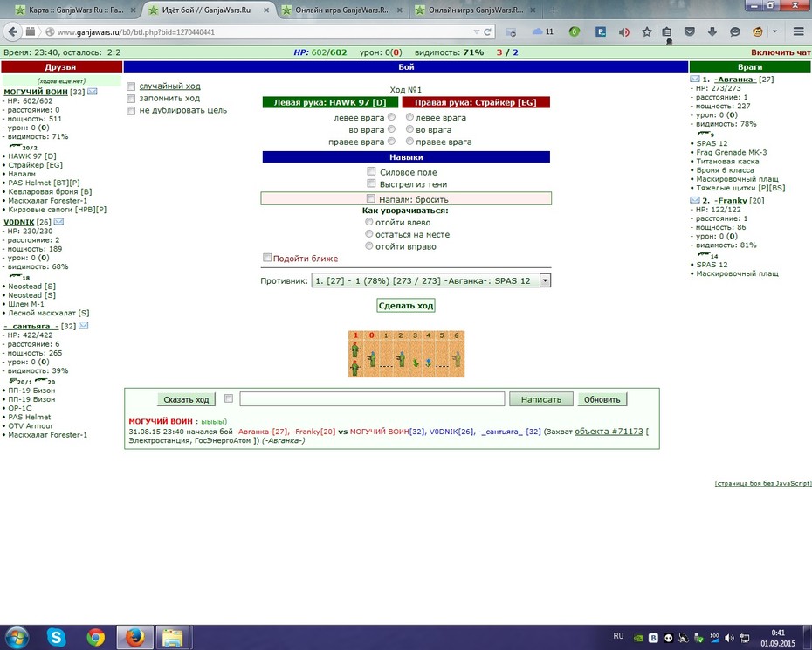The height and width of the screenshot is (650, 812).
Task: Open the downloads arrow icon
Action: pos(712,31)
